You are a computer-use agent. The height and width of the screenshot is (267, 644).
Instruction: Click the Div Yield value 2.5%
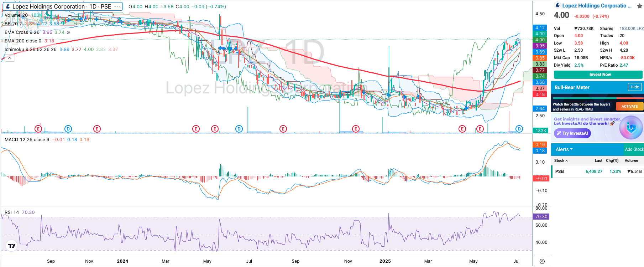pos(579,65)
